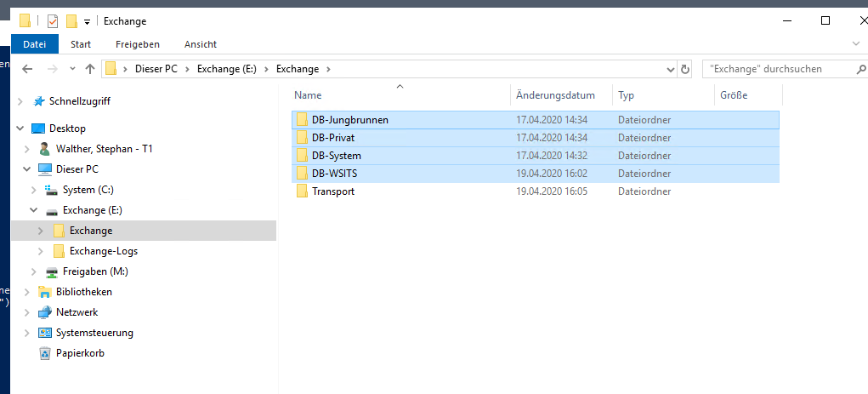Select Desktop in the navigation pane

[67, 128]
